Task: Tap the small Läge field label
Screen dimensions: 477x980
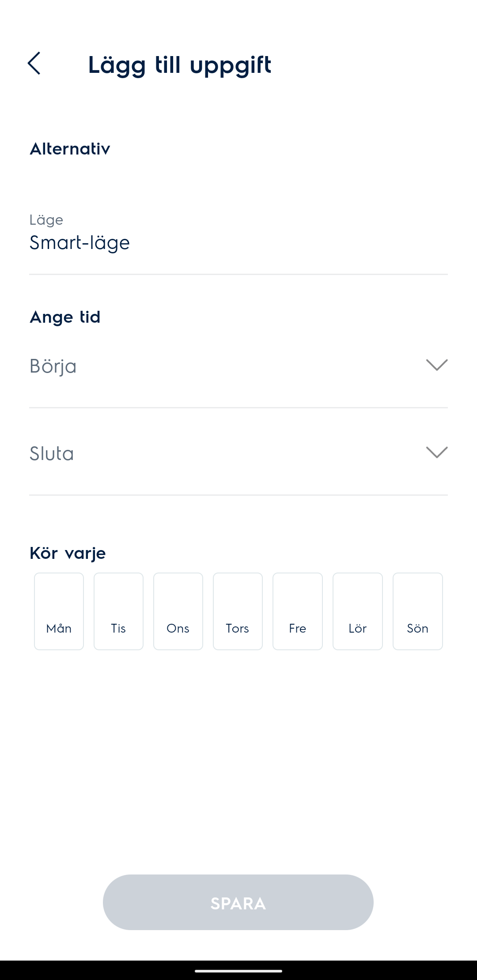Action: click(46, 220)
